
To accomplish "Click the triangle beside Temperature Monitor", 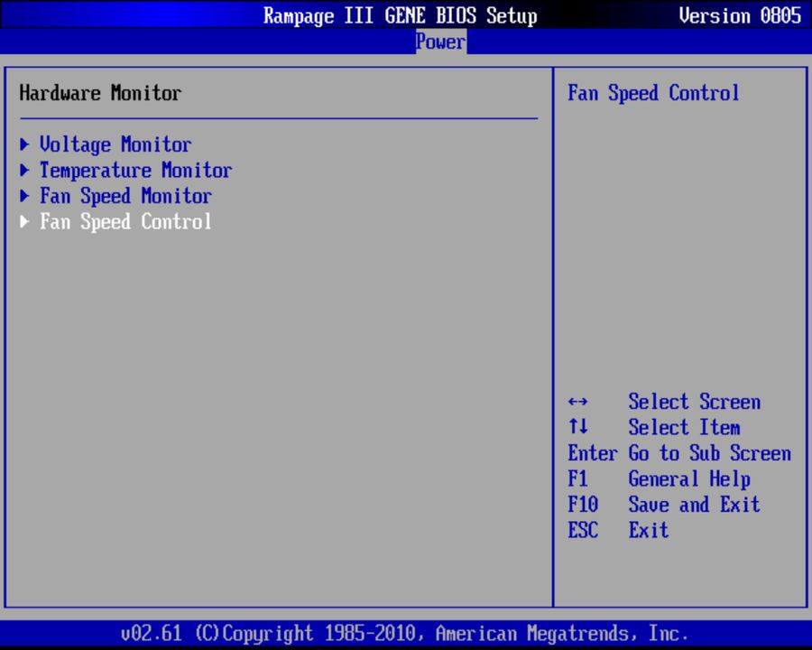I will pos(24,170).
